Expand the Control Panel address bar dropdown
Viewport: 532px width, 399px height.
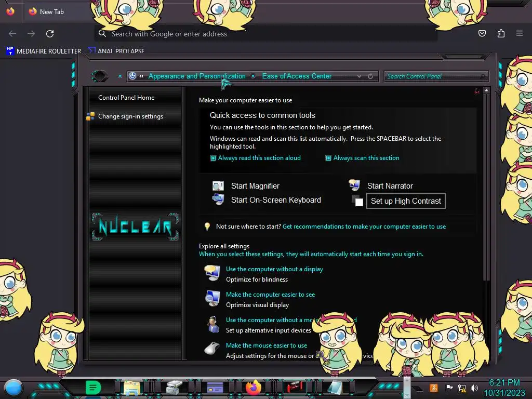click(x=359, y=76)
